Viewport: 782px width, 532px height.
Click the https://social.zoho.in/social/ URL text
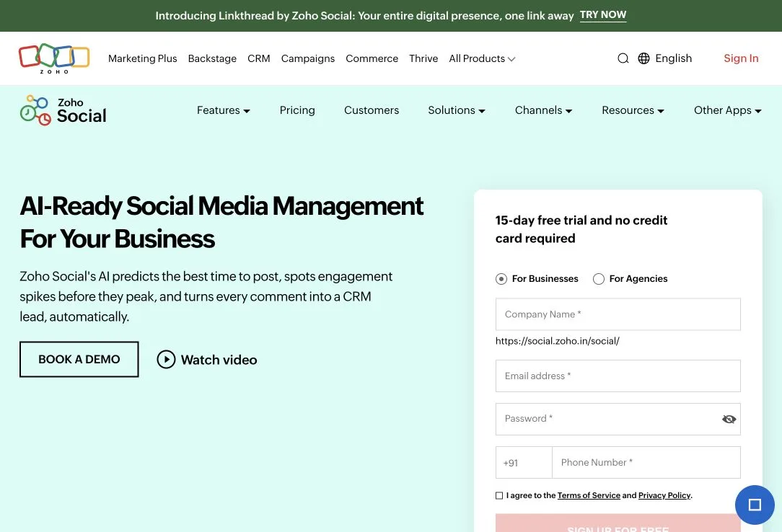(557, 341)
